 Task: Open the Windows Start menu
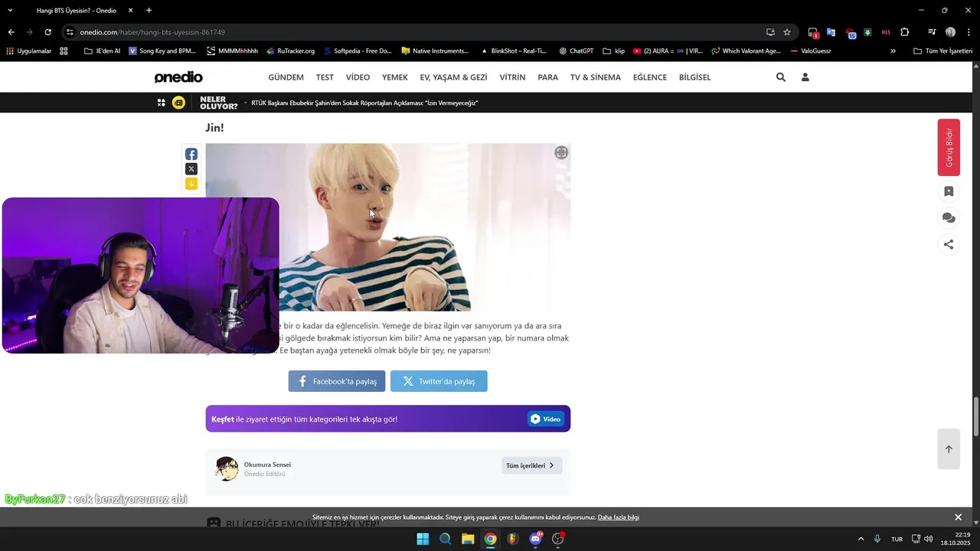(423, 539)
